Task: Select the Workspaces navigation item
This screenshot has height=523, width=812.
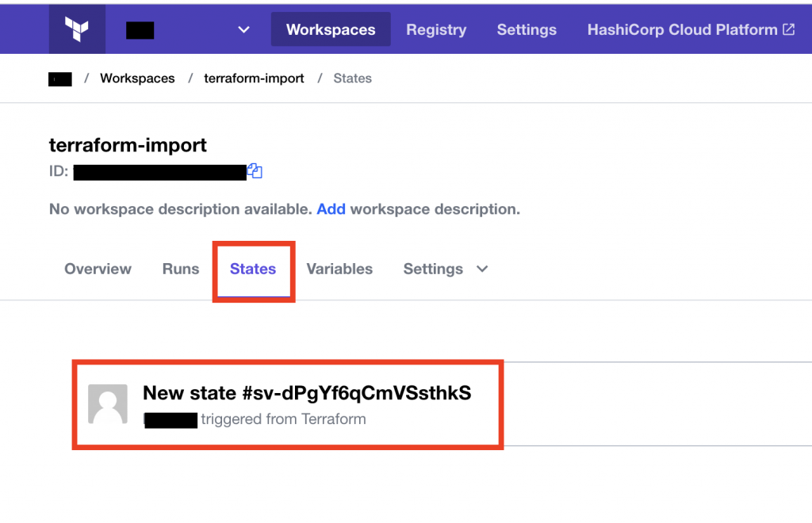Action: (330, 29)
